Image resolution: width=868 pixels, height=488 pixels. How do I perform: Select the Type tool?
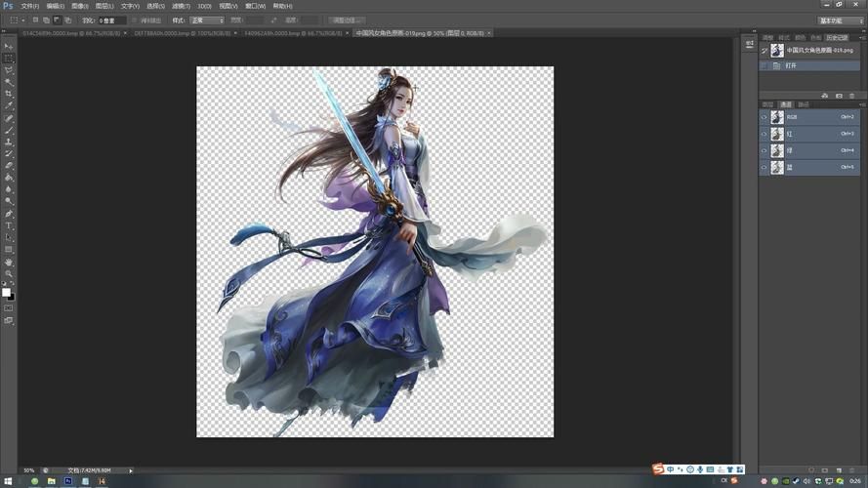tap(9, 225)
